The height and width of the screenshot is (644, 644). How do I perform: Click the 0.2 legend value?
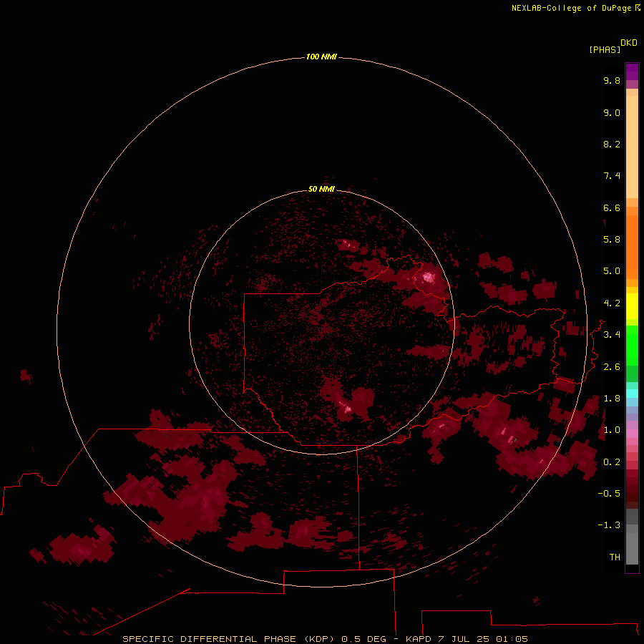point(612,462)
